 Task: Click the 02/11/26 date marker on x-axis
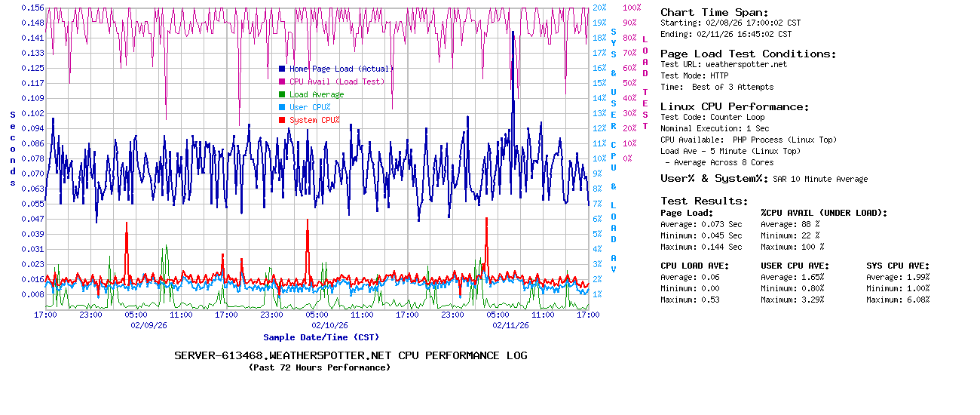click(510, 325)
